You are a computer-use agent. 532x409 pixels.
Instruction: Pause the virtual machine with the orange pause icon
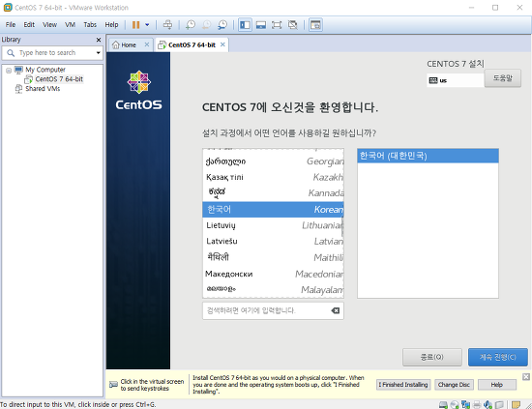(135, 25)
